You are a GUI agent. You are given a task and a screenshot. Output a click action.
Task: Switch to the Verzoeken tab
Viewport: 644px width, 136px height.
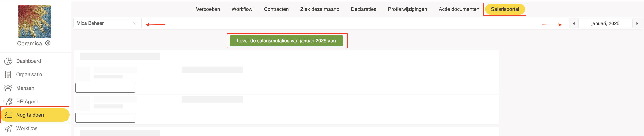coord(208,9)
